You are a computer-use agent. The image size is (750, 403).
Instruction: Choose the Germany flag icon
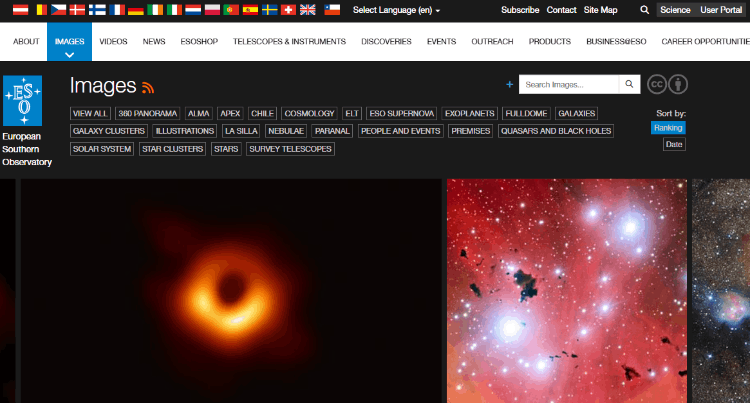coord(136,10)
